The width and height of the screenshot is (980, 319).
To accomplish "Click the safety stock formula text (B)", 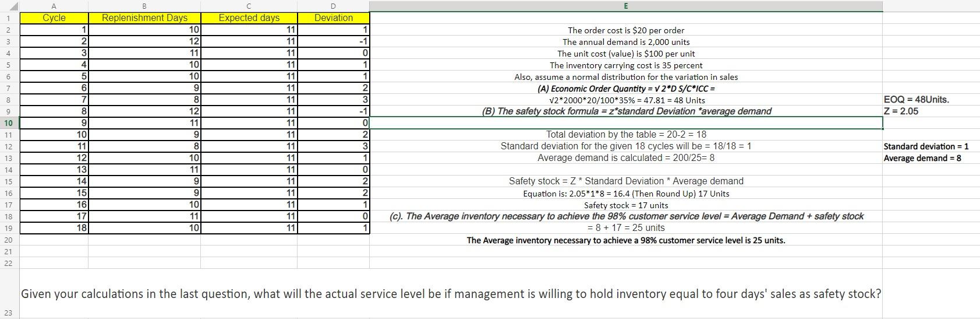I will coord(627,111).
